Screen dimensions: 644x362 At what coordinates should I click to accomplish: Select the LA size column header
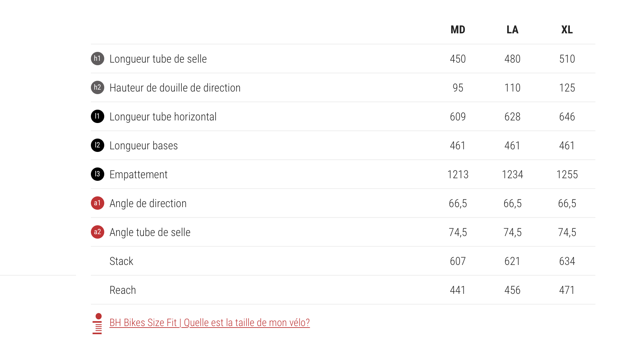[x=512, y=30]
